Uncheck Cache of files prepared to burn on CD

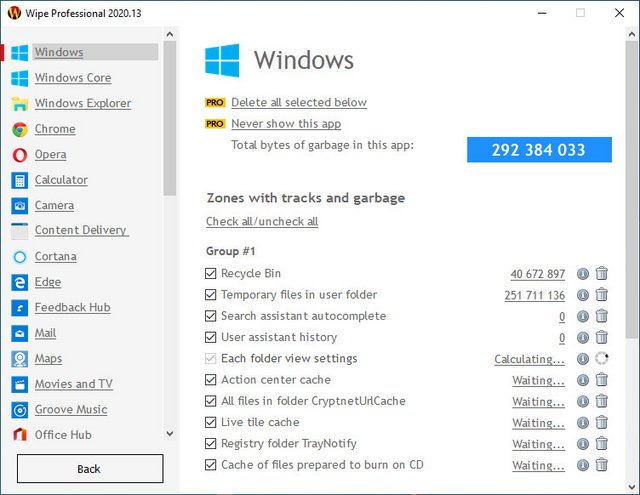211,465
